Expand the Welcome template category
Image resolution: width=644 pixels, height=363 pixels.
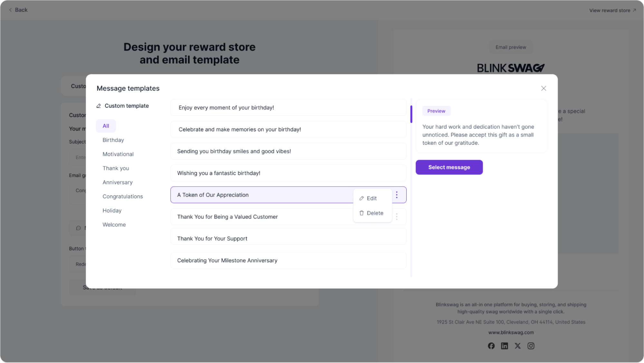click(114, 224)
